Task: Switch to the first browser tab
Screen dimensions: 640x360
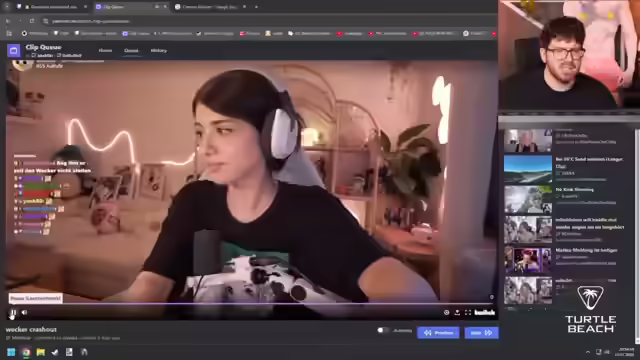Action: click(51, 7)
